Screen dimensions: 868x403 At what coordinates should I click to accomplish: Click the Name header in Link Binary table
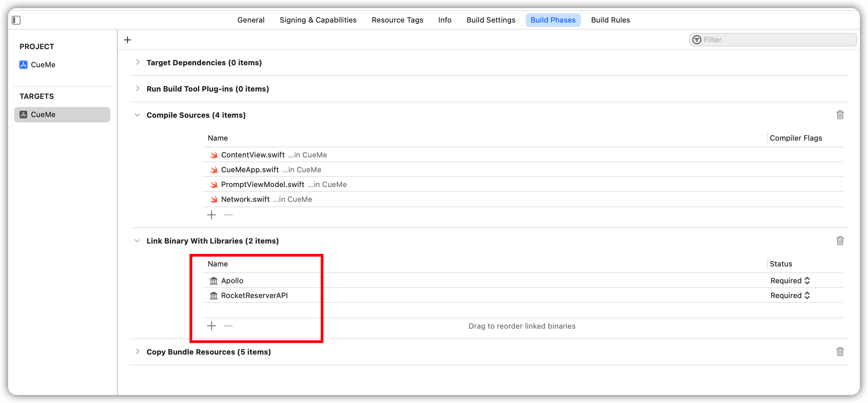218,264
